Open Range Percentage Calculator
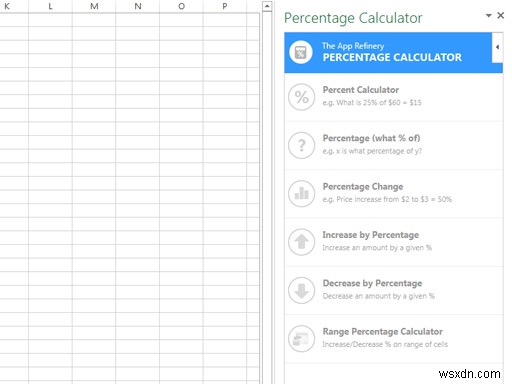 pyautogui.click(x=393, y=339)
